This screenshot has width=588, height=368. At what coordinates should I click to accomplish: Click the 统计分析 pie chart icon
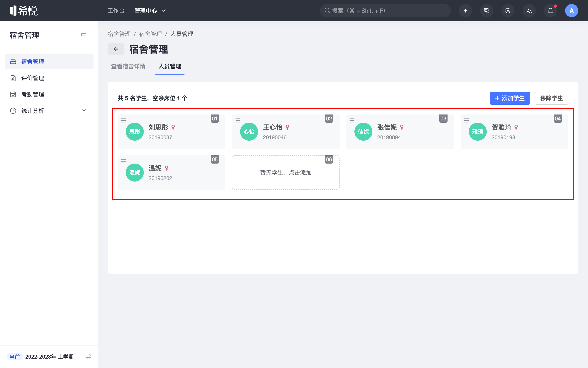[x=13, y=111]
